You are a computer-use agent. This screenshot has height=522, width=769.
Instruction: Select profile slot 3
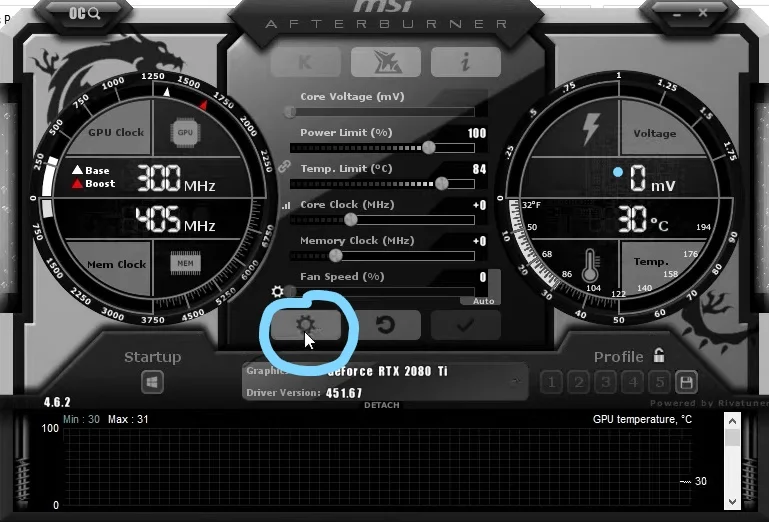606,382
